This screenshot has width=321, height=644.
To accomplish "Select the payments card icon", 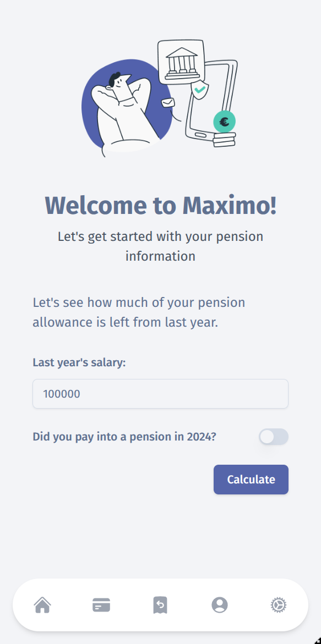I will pos(101,604).
